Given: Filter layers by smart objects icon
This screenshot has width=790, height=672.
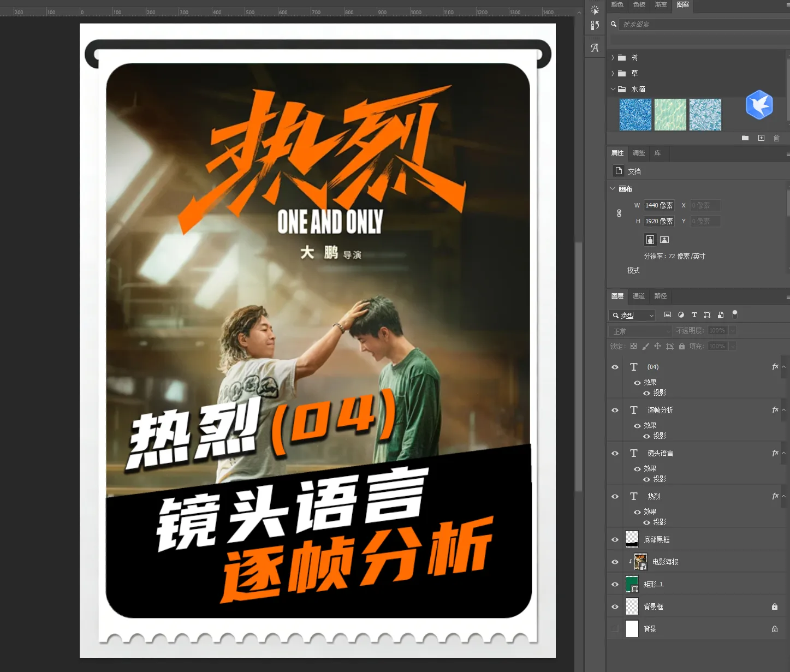Looking at the screenshot, I should click(721, 315).
